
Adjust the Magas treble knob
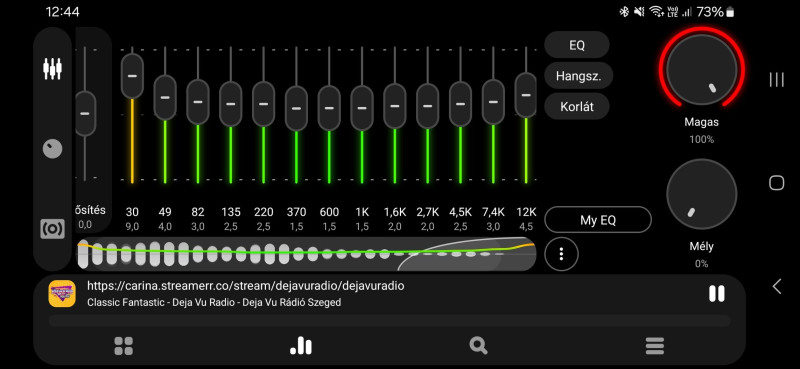point(702,70)
